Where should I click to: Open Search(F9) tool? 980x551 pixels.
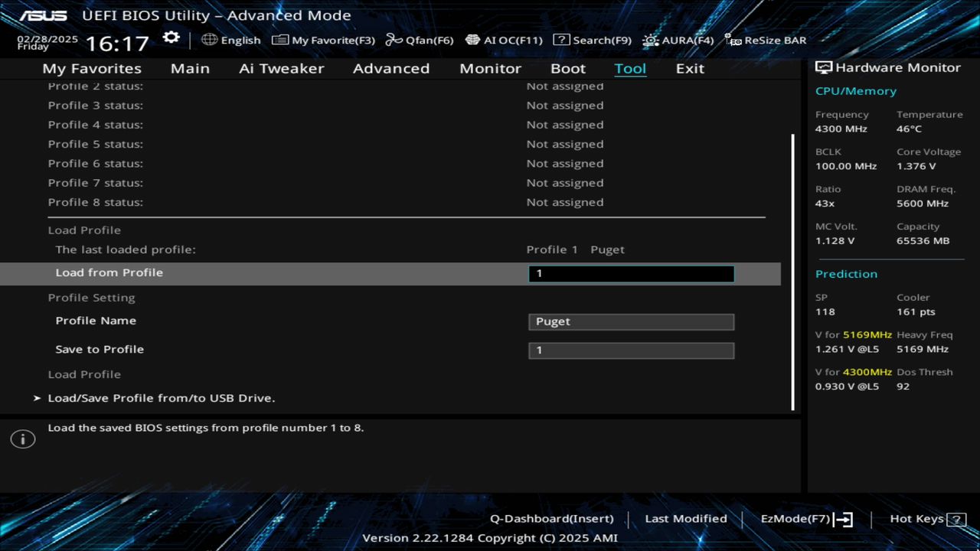pyautogui.click(x=593, y=40)
